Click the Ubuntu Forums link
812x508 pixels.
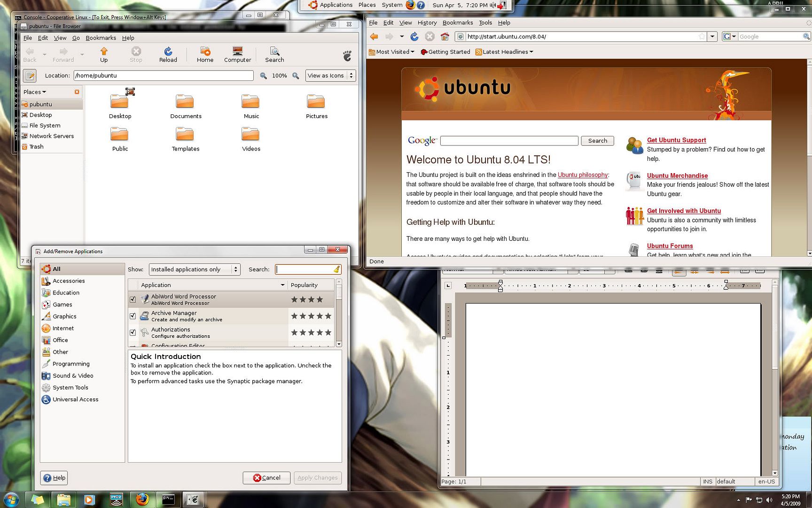point(670,246)
